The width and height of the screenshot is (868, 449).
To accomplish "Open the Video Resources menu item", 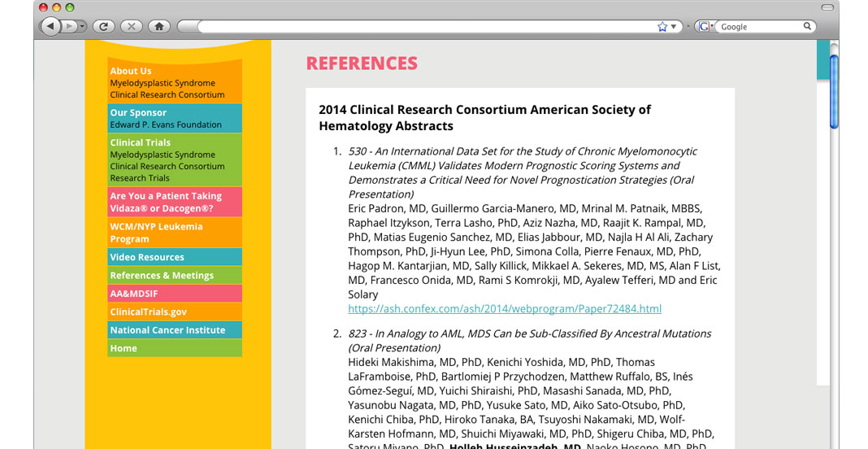I will click(x=175, y=257).
